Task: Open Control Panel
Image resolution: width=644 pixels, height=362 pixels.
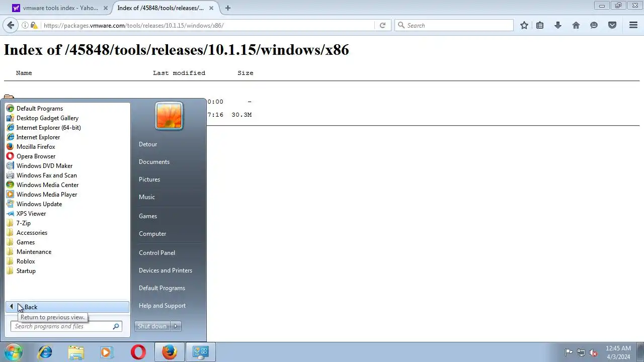Action: pyautogui.click(x=157, y=253)
